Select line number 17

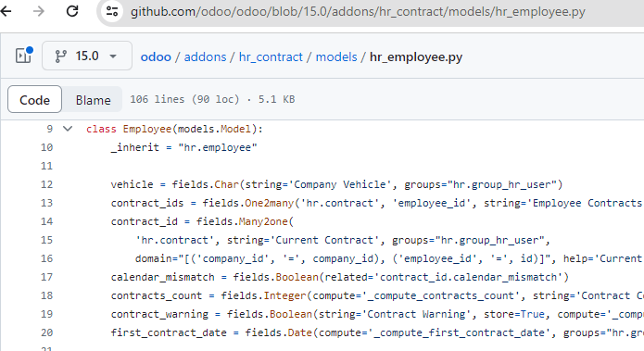[47, 277]
